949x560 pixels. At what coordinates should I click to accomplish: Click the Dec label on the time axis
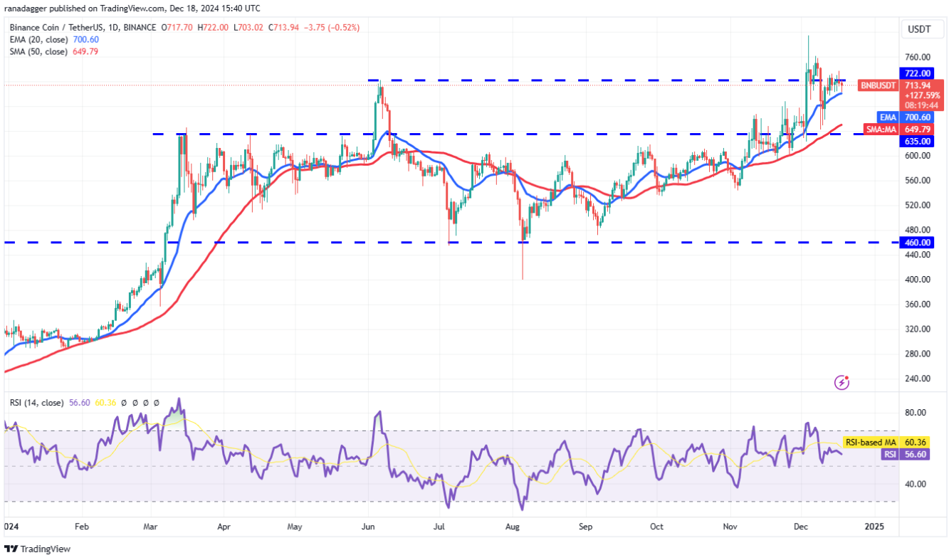click(802, 527)
